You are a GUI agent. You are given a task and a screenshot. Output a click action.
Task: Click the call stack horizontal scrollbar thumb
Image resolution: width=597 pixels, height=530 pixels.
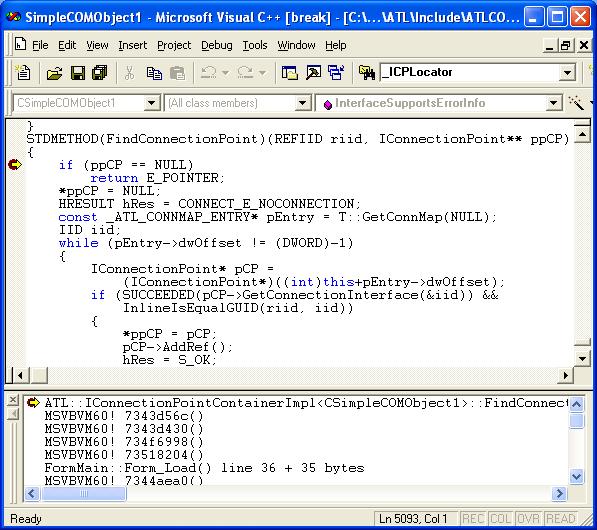84,494
